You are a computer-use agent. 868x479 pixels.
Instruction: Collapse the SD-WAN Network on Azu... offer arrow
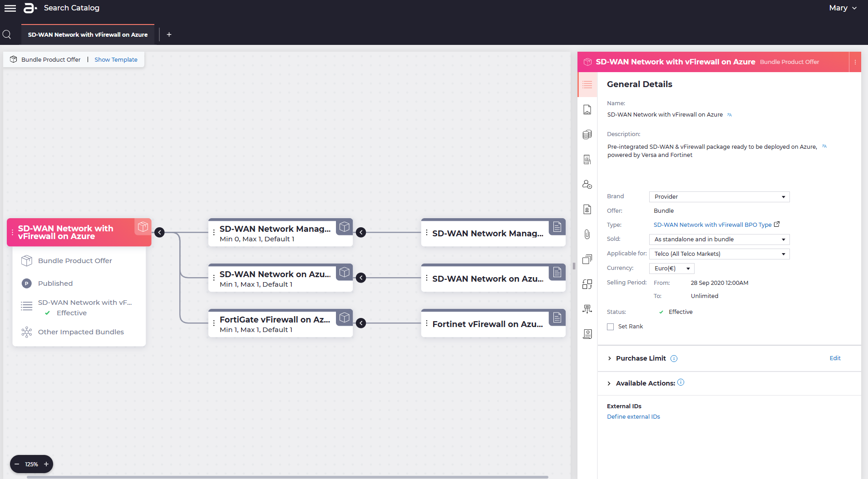point(361,278)
